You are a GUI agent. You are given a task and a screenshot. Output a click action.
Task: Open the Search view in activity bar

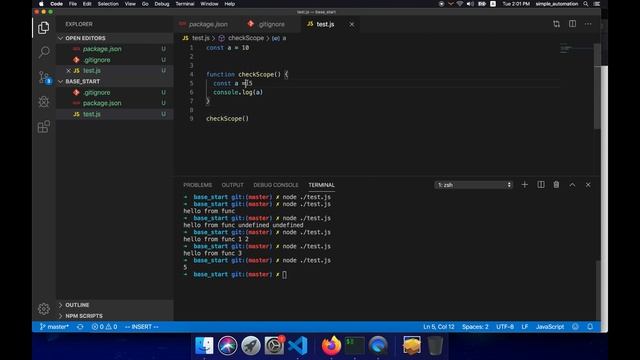(44, 52)
